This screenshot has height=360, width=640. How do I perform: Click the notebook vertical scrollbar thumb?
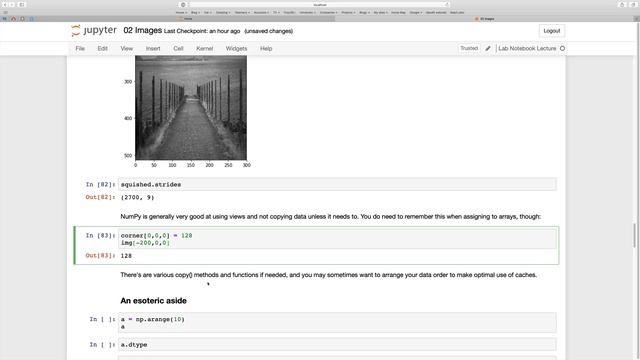coord(635,235)
